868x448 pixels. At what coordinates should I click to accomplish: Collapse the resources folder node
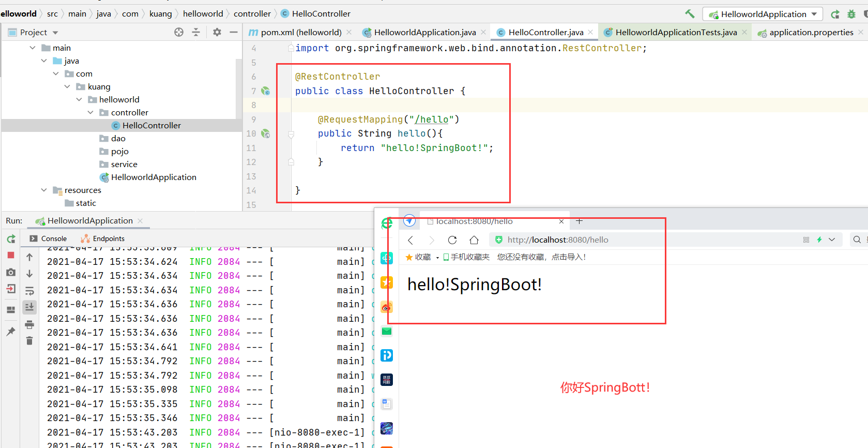pos(44,190)
